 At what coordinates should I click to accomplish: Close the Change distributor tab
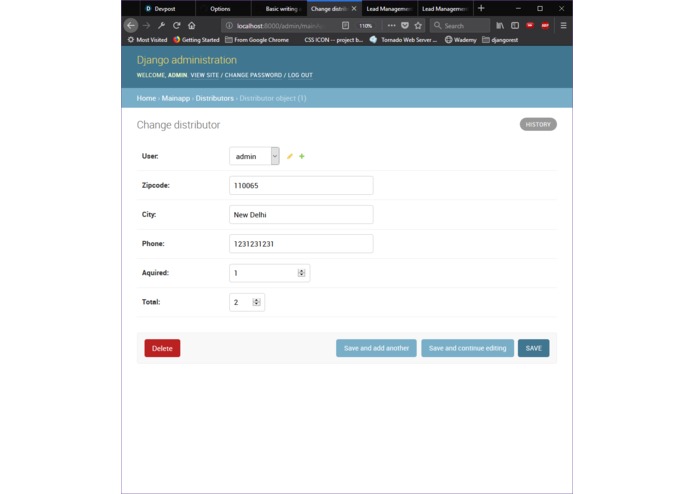[x=354, y=8]
